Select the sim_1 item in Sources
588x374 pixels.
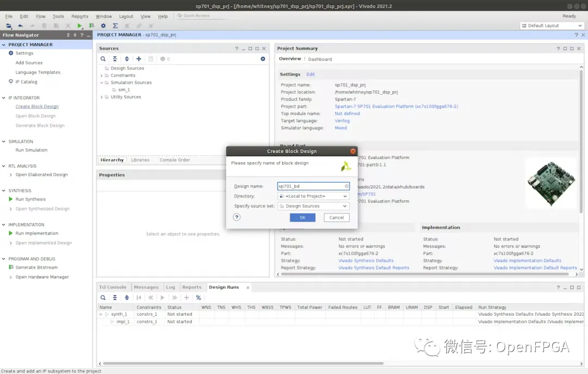124,90
